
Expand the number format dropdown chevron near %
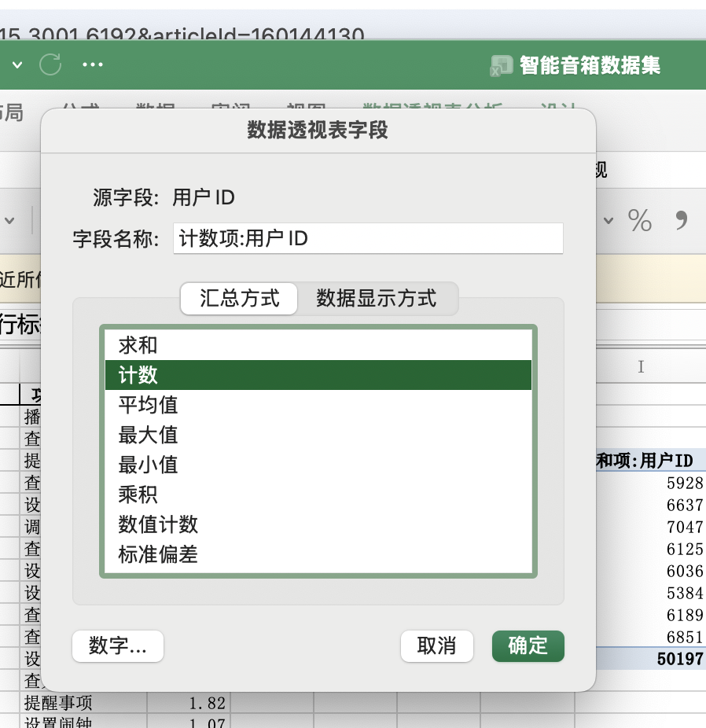608,221
